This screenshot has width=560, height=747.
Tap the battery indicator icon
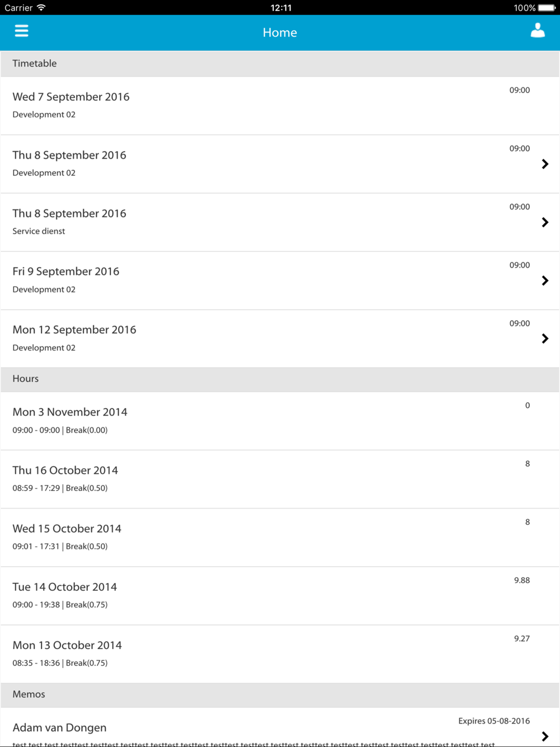(x=547, y=8)
